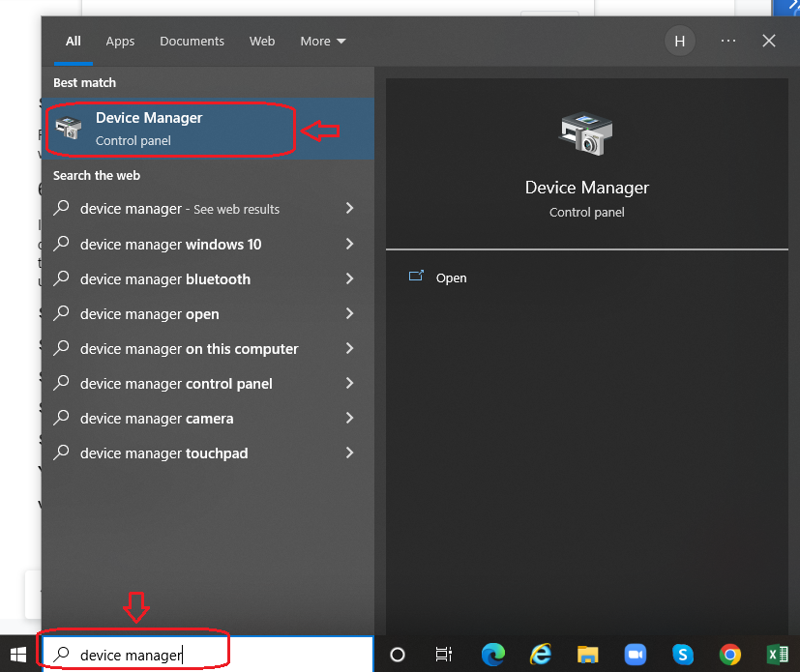Expand chevron for 'bluetooth' suggestion

tap(349, 278)
